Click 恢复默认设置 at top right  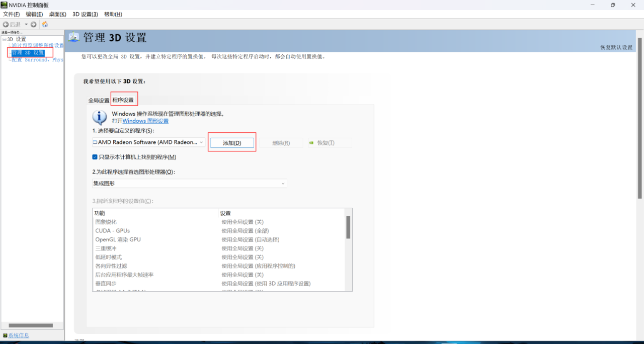coord(616,46)
